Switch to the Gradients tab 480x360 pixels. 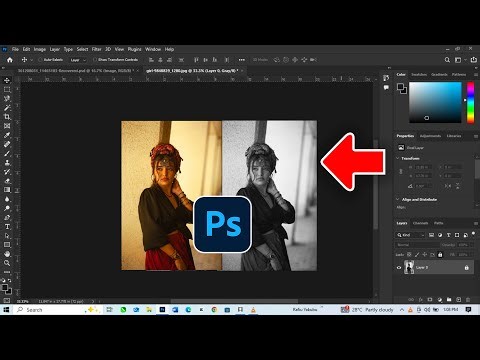pos(439,74)
